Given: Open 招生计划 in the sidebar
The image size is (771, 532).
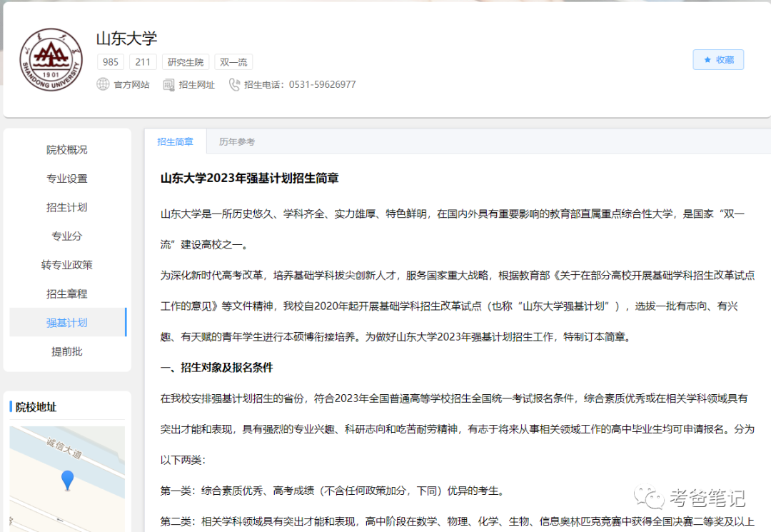Looking at the screenshot, I should (67, 207).
